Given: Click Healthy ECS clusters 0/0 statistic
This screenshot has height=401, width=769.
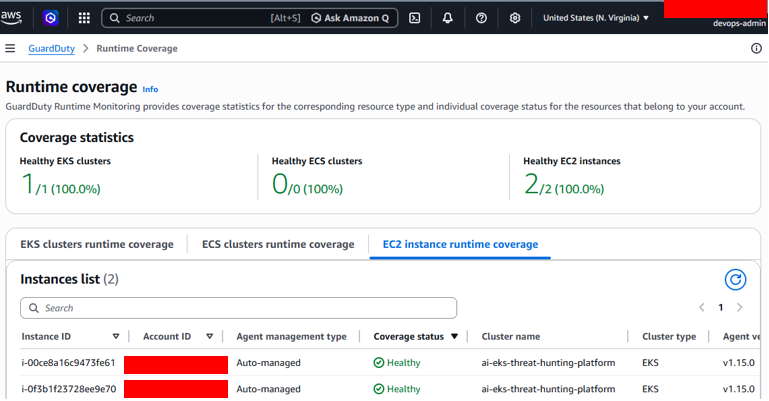Looking at the screenshot, I should pyautogui.click(x=307, y=184).
